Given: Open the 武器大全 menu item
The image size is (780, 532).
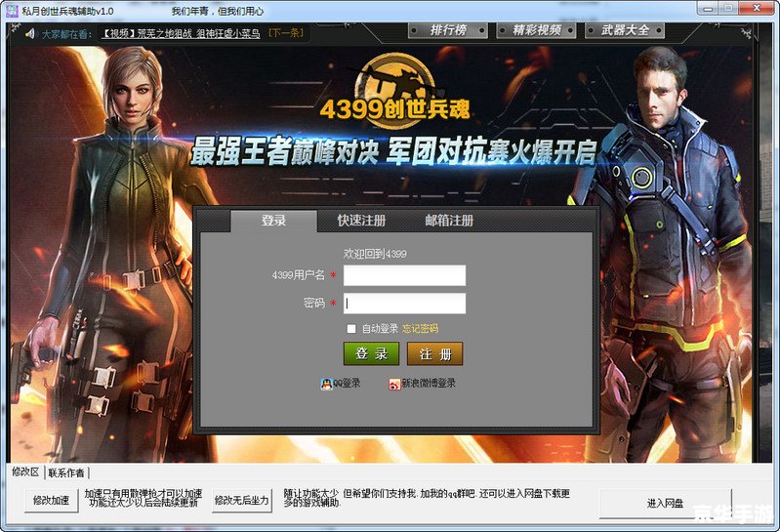Looking at the screenshot, I should [625, 30].
